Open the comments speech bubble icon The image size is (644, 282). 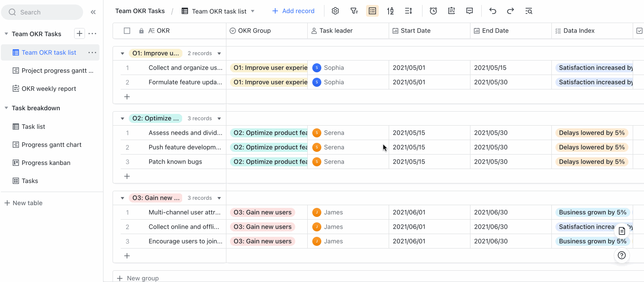(470, 11)
